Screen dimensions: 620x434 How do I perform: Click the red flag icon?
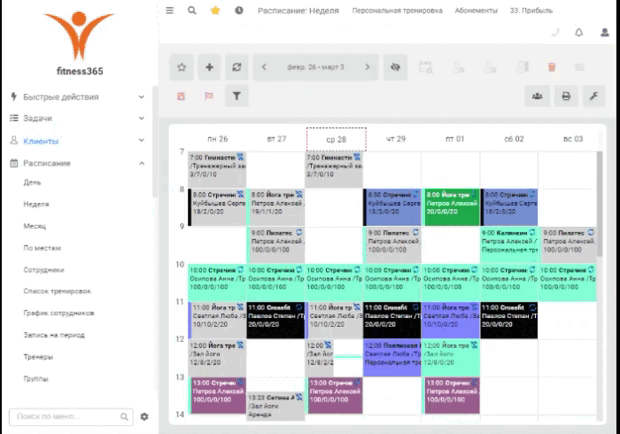(x=209, y=96)
